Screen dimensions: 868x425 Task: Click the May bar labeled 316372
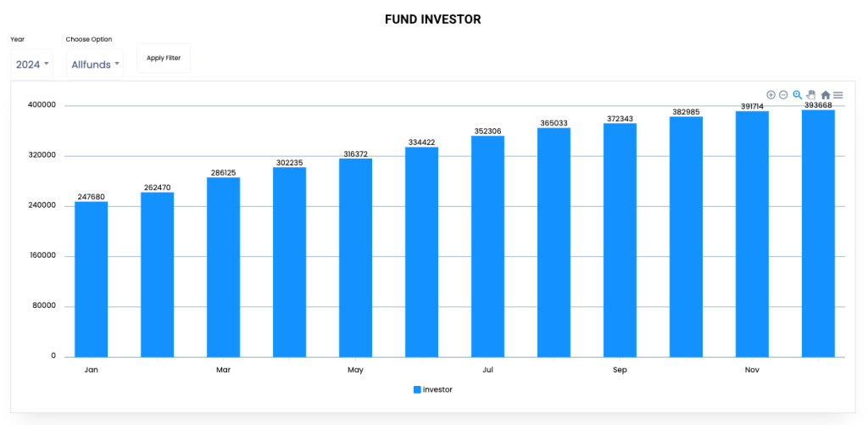pos(355,257)
